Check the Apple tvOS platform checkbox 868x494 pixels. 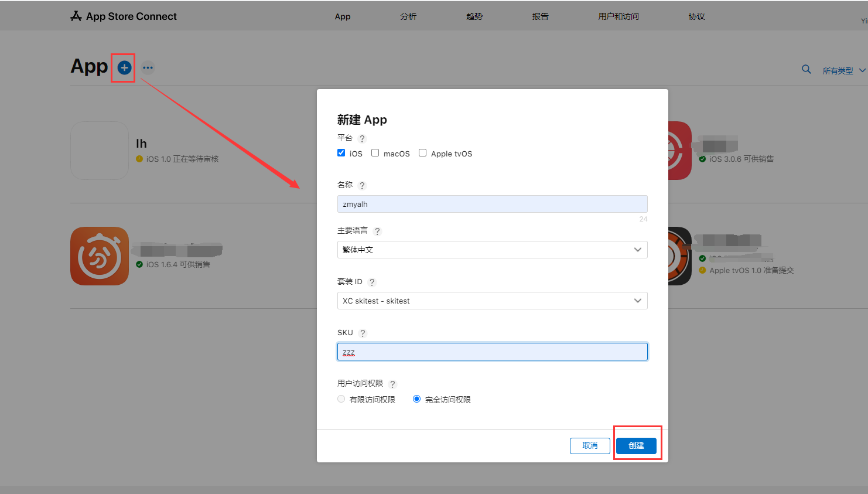click(x=423, y=153)
